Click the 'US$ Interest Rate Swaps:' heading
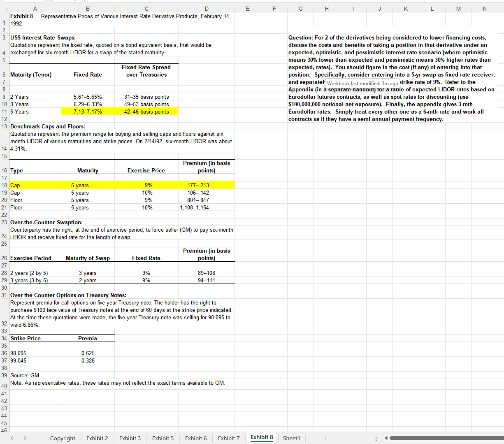 43,37
